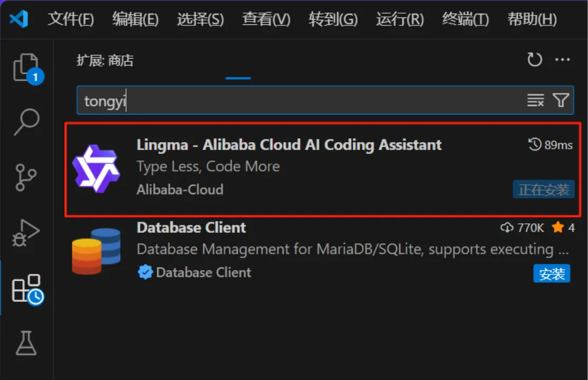Image resolution: width=588 pixels, height=380 pixels.
Task: Open the Search view magnifier icon
Action: (x=26, y=122)
